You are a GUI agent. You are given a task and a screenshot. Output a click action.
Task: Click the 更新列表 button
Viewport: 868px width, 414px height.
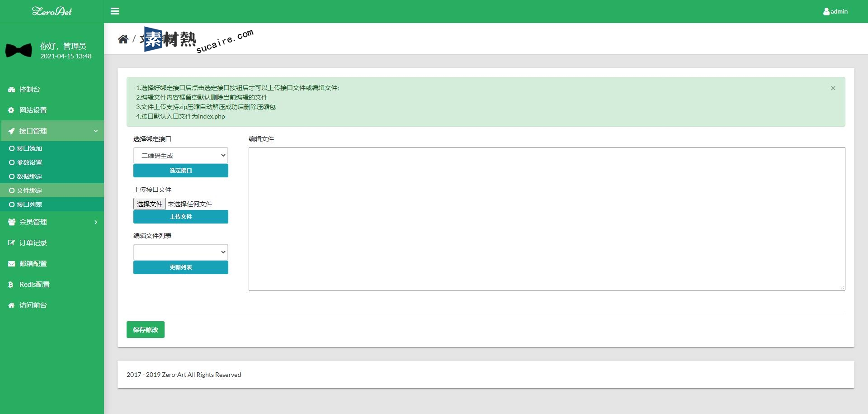[180, 267]
